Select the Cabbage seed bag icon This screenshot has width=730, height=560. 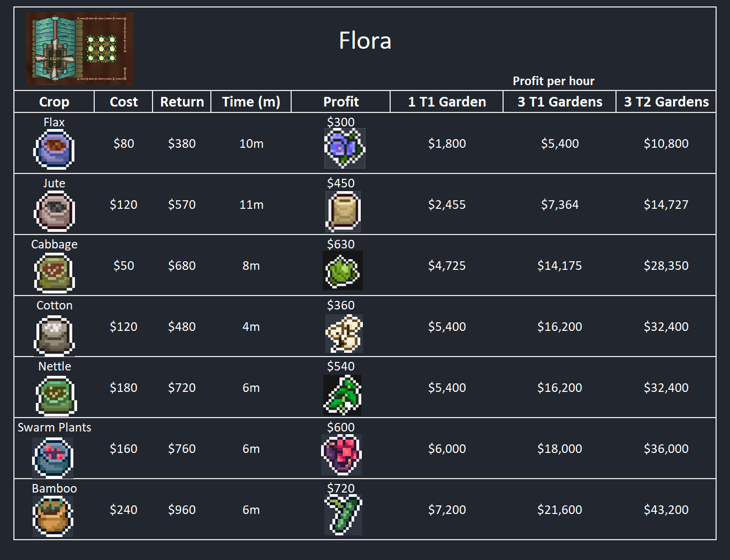pyautogui.click(x=54, y=272)
